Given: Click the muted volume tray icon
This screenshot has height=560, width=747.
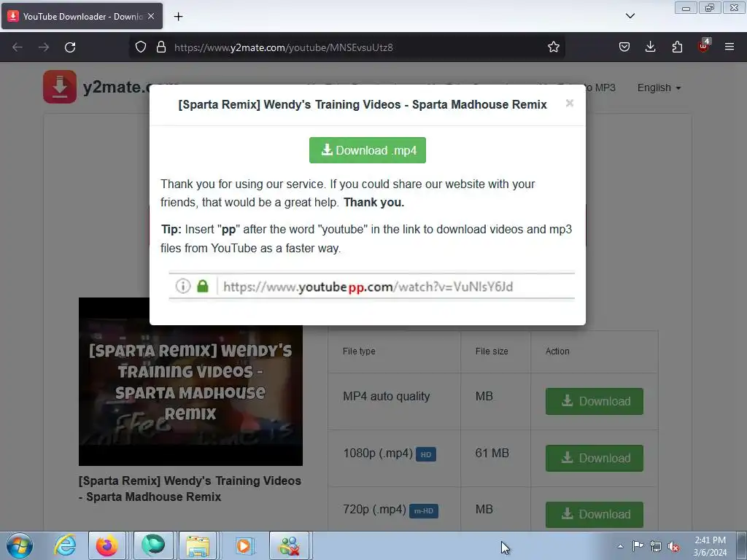Looking at the screenshot, I should [673, 547].
